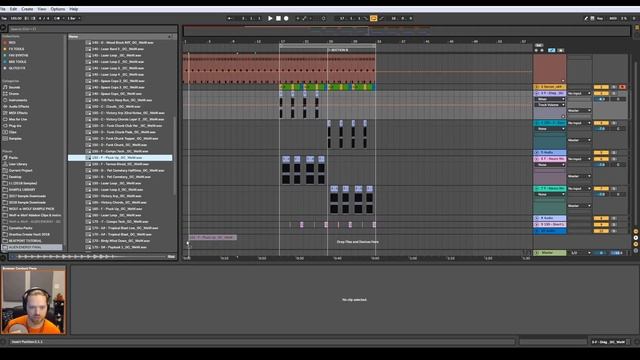Viewport: 640px width, 360px height.
Task: Click the Next Locator arrow
Action: pos(542,50)
